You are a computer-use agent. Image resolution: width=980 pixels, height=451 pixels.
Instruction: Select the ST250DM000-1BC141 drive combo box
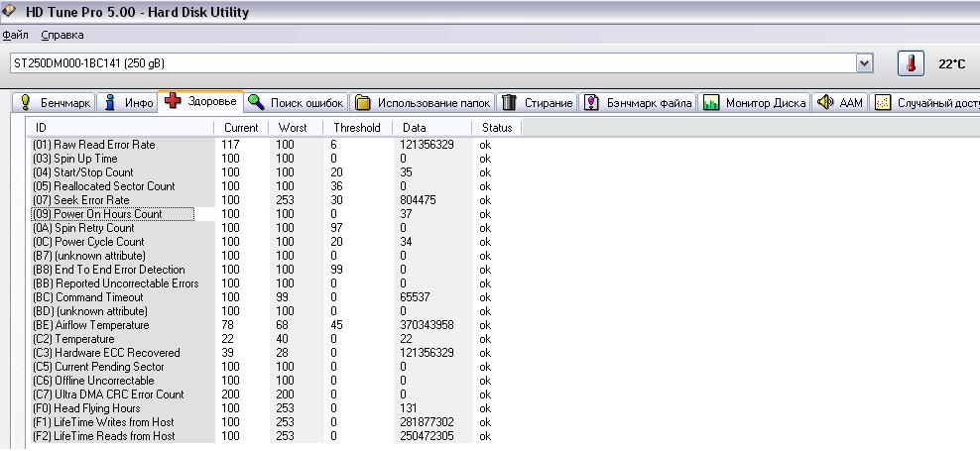point(441,63)
